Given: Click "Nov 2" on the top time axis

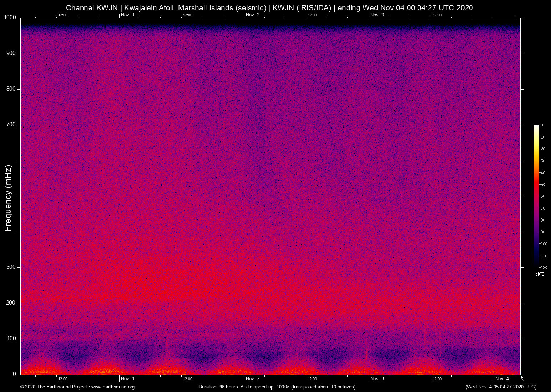Looking at the screenshot, I should (253, 15).
